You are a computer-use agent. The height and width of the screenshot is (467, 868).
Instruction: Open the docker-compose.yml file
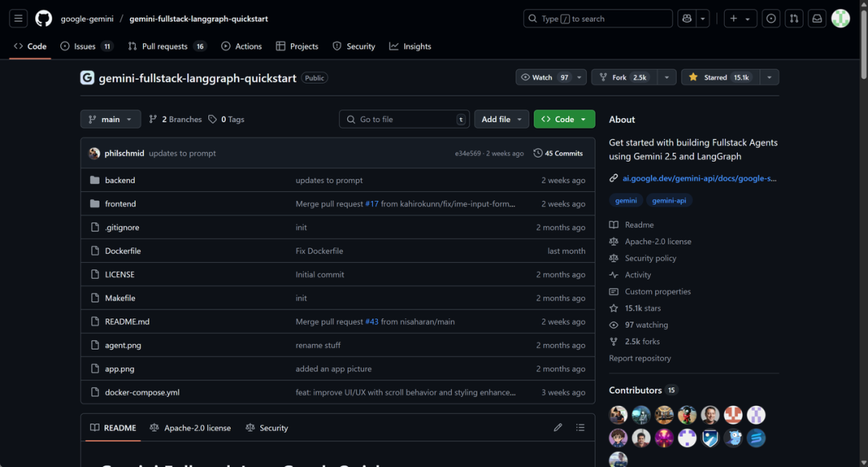[x=142, y=392]
